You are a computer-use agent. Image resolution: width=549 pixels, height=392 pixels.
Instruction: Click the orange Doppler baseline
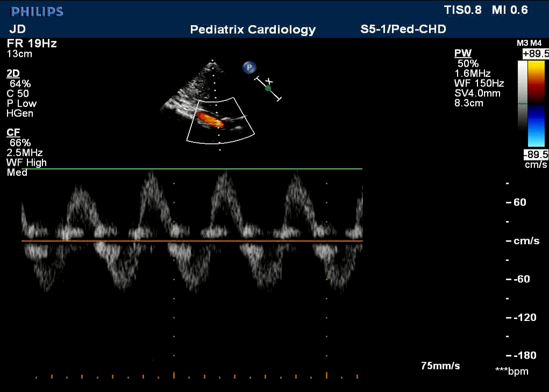[192, 241]
